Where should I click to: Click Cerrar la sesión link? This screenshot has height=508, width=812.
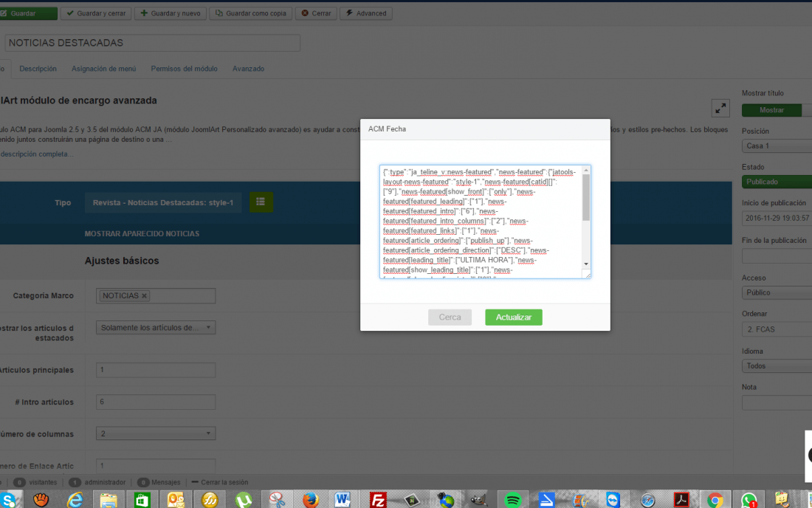tap(219, 482)
